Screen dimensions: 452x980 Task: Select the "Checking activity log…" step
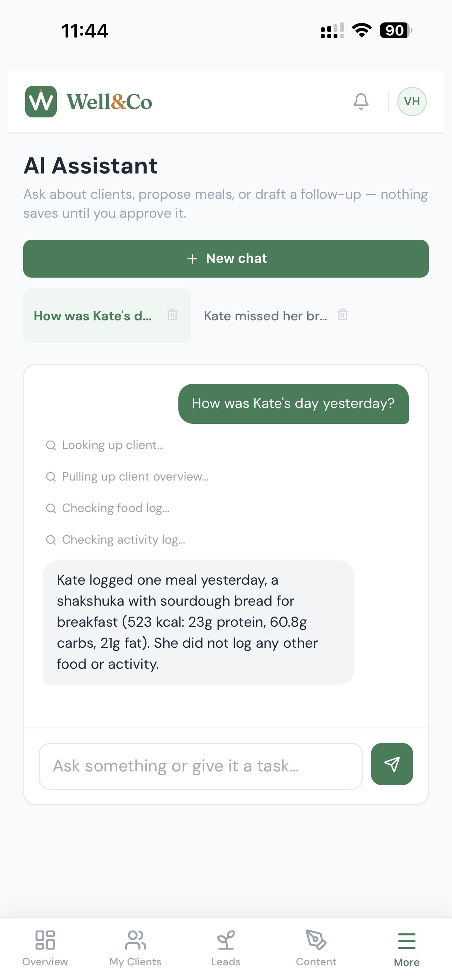(x=116, y=540)
